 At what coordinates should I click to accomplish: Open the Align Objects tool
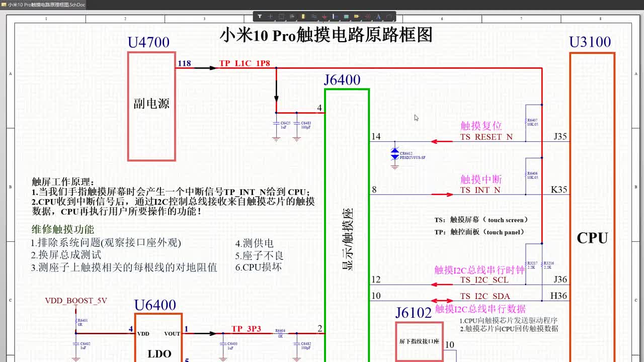292,17
